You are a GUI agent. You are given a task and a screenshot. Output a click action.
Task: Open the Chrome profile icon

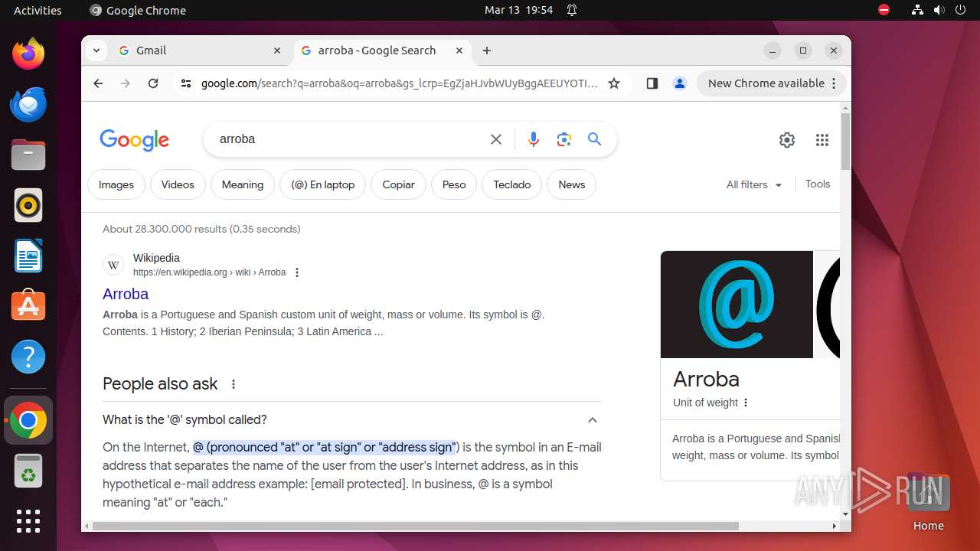(x=680, y=83)
